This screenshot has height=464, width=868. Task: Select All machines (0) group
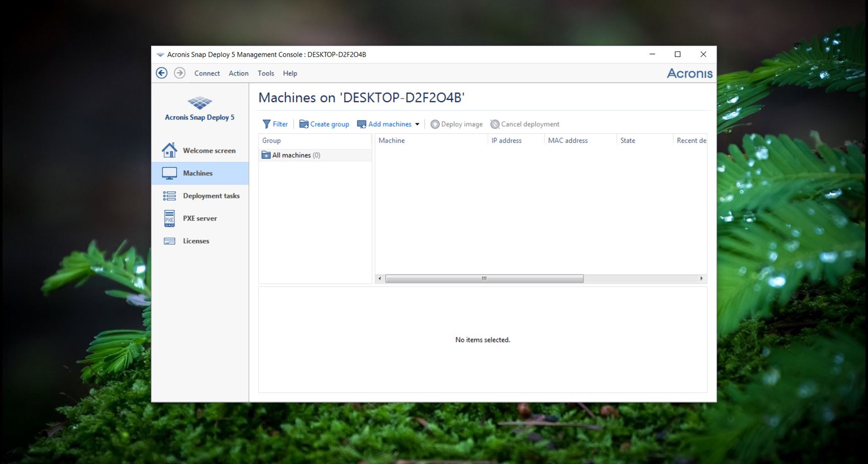[x=315, y=155]
